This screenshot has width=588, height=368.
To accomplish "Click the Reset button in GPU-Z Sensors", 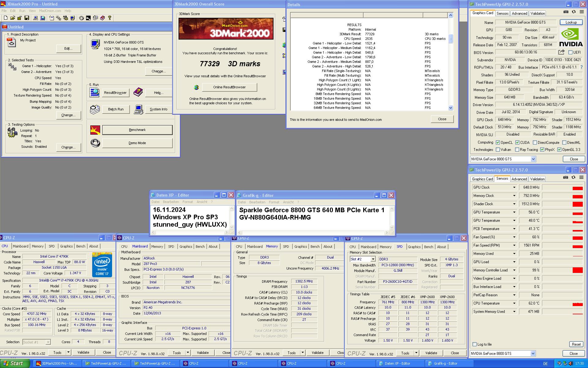I will 576,344.
